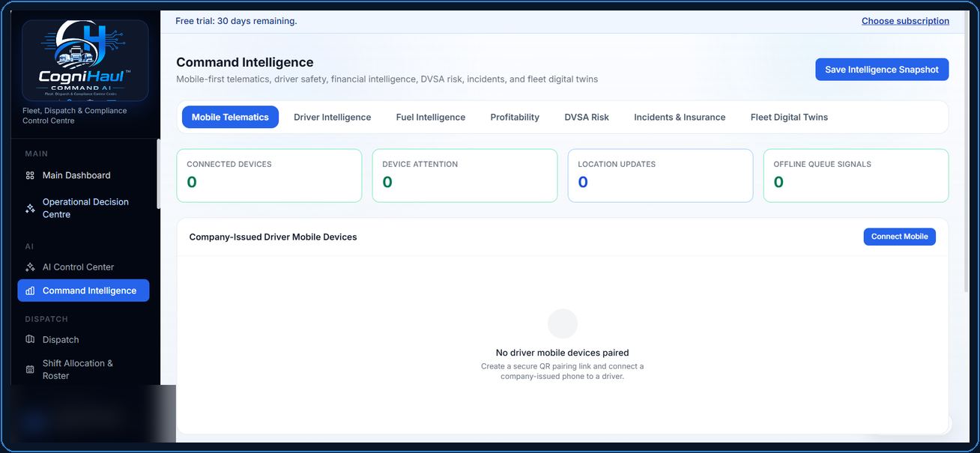The height and width of the screenshot is (453, 980).
Task: Open the DVSA Risk tab
Action: 587,117
